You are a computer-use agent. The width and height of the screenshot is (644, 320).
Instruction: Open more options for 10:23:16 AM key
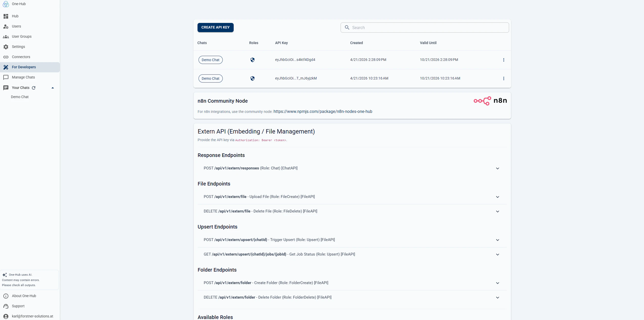point(503,78)
